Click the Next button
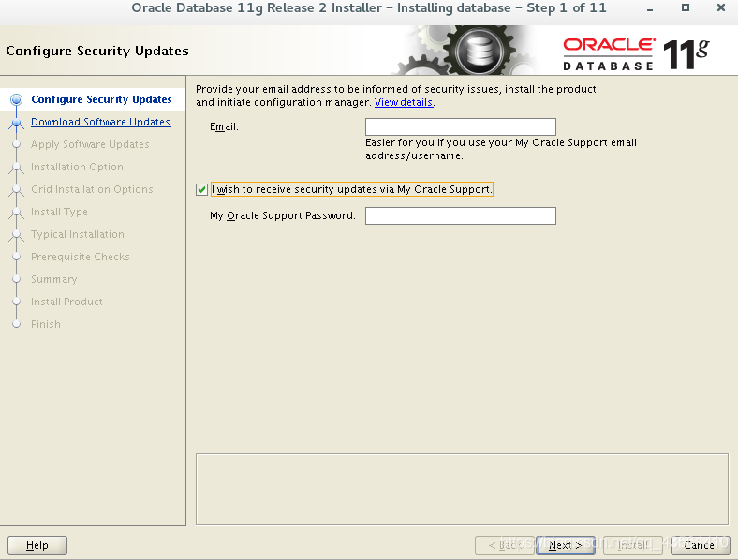738x560 pixels. (x=566, y=545)
